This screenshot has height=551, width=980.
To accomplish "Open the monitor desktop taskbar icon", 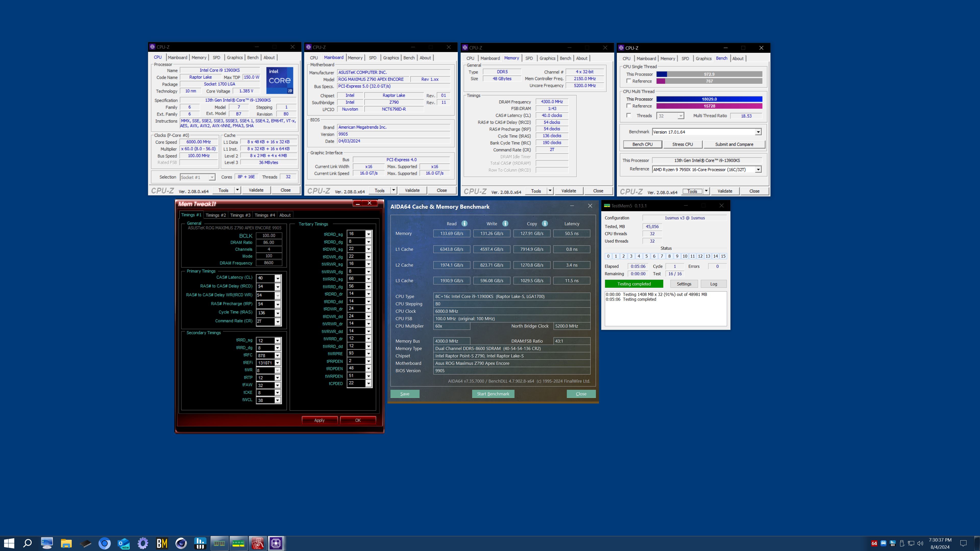I will (x=47, y=543).
